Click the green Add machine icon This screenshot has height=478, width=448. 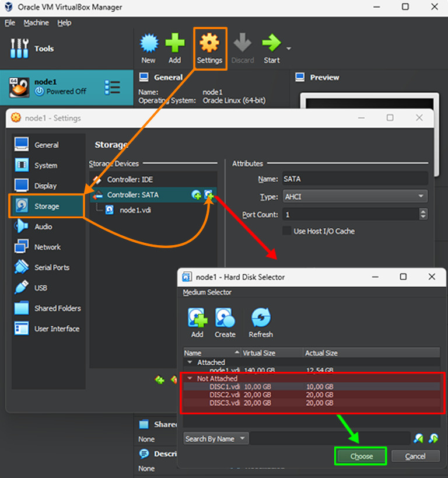coord(174,48)
